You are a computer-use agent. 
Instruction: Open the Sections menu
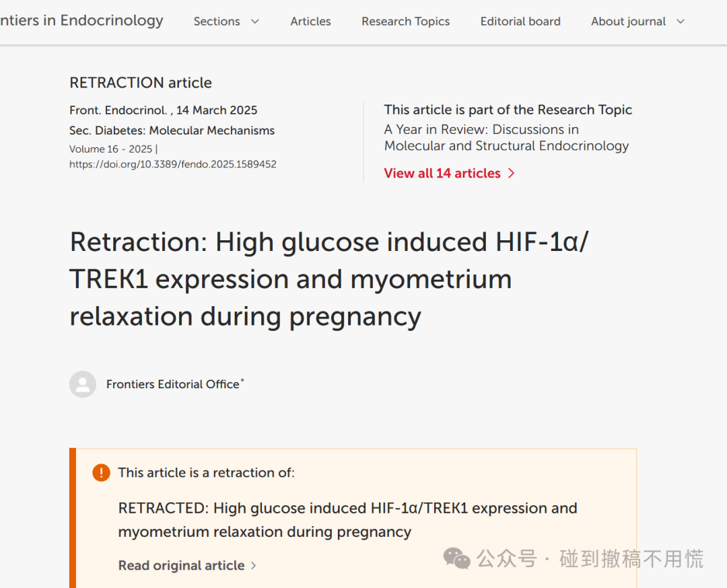226,22
